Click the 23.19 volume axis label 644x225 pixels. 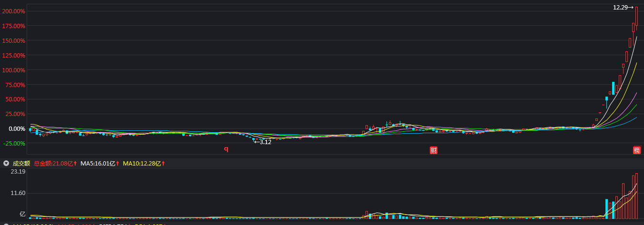pyautogui.click(x=19, y=171)
